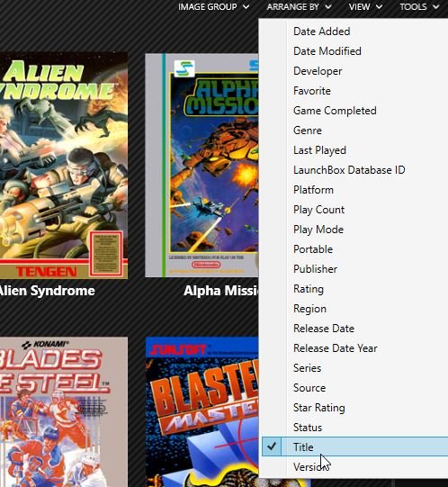The height and width of the screenshot is (487, 448).
Task: Arrange games by Game Completed
Action: click(x=354, y=111)
